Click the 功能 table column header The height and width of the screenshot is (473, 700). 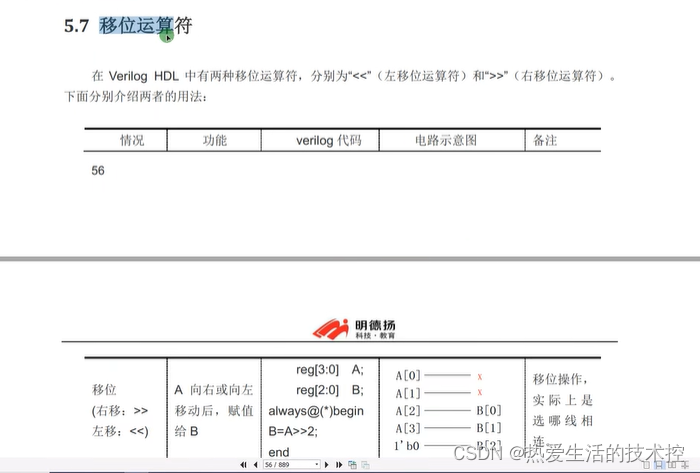pyautogui.click(x=214, y=141)
